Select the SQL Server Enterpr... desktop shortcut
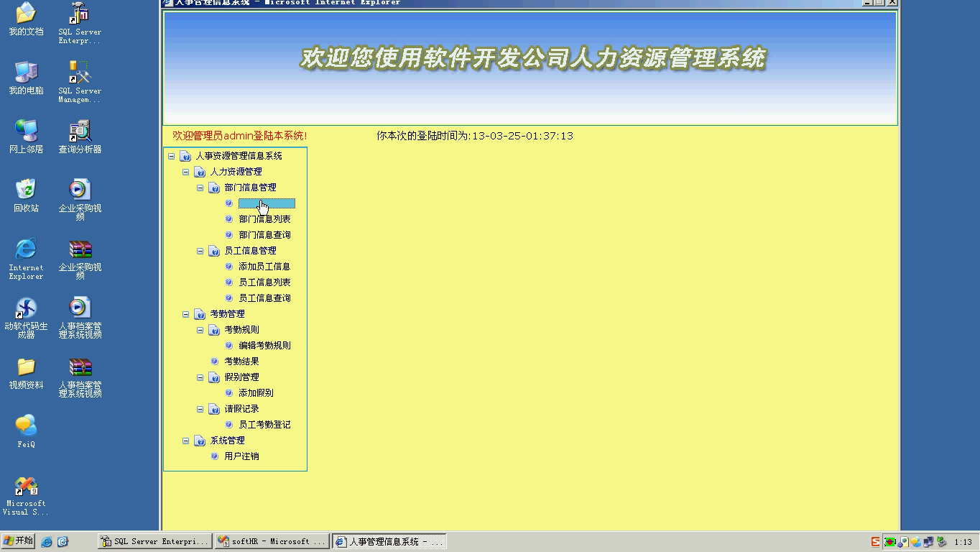 coord(80,23)
